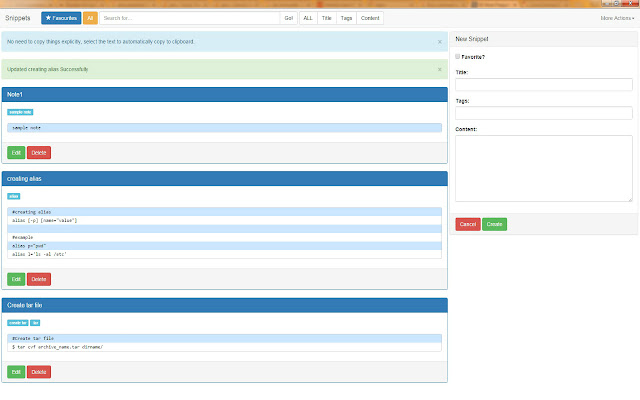
Task: Click into the Content text area
Action: (x=544, y=168)
